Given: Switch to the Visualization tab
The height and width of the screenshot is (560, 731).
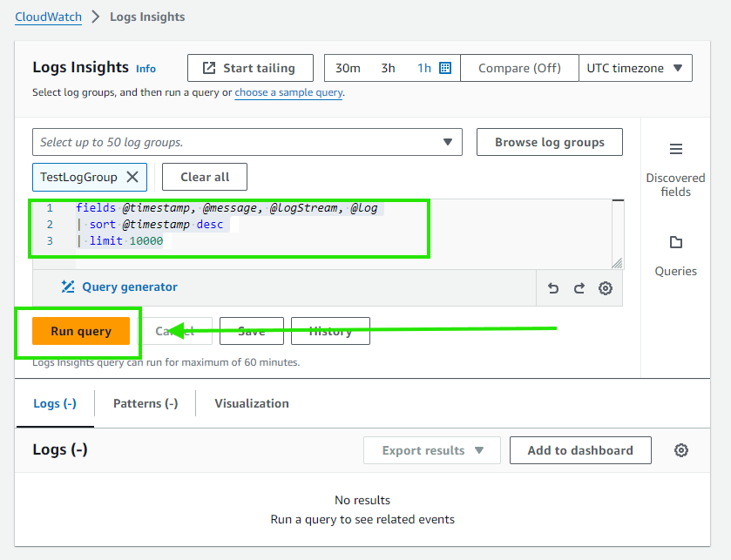Looking at the screenshot, I should pos(252,403).
